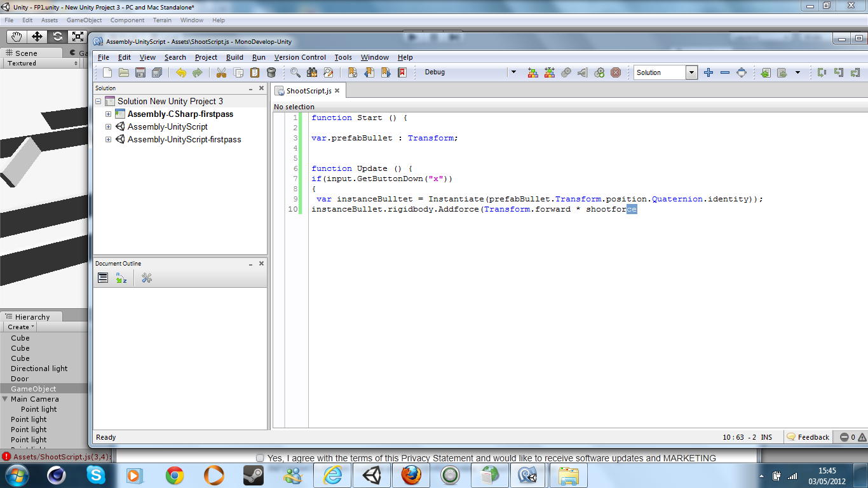868x488 pixels.
Task: Open the Create button in Hierarchy
Action: (21, 327)
